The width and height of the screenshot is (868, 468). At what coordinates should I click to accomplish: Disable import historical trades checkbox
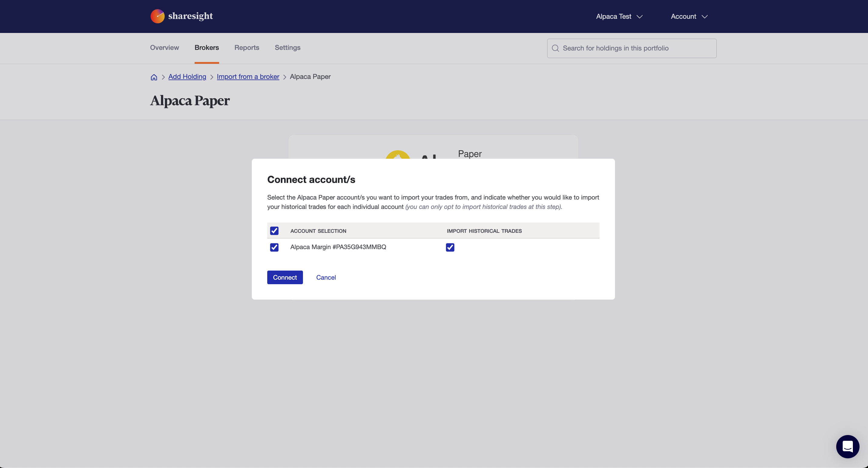450,247
